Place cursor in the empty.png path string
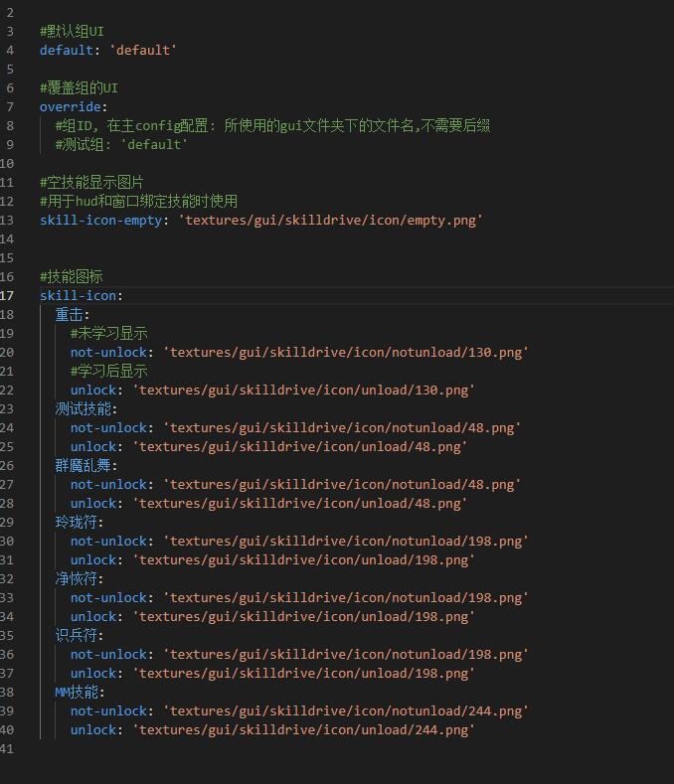This screenshot has height=784, width=674. [x=330, y=220]
